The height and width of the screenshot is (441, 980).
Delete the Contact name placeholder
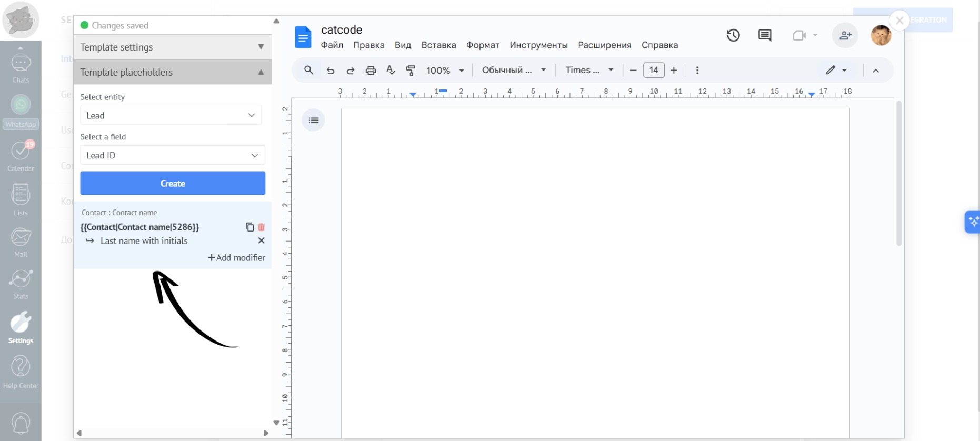261,227
